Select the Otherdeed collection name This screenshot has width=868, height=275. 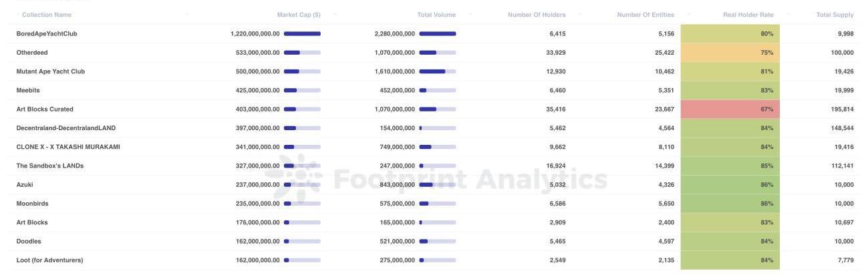(x=32, y=52)
